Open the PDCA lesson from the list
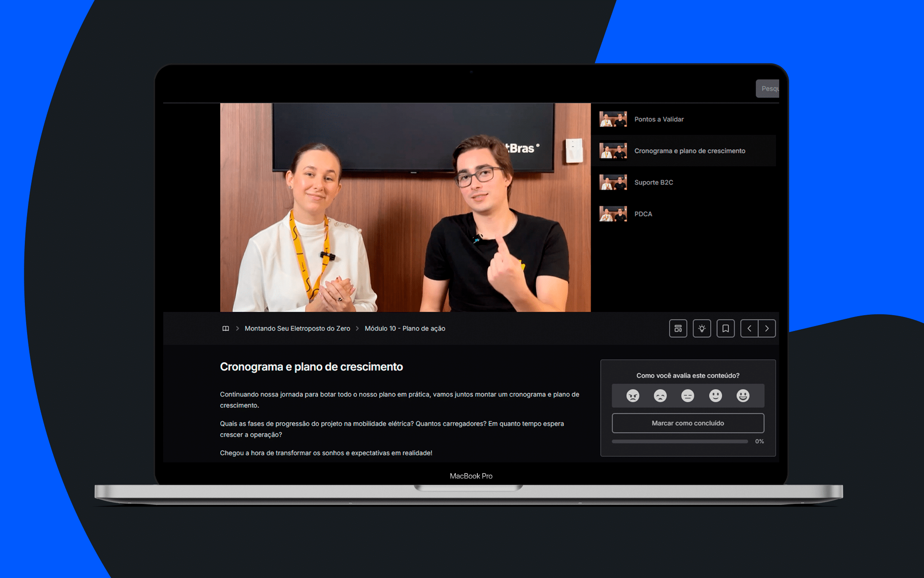924x578 pixels. [x=643, y=214]
